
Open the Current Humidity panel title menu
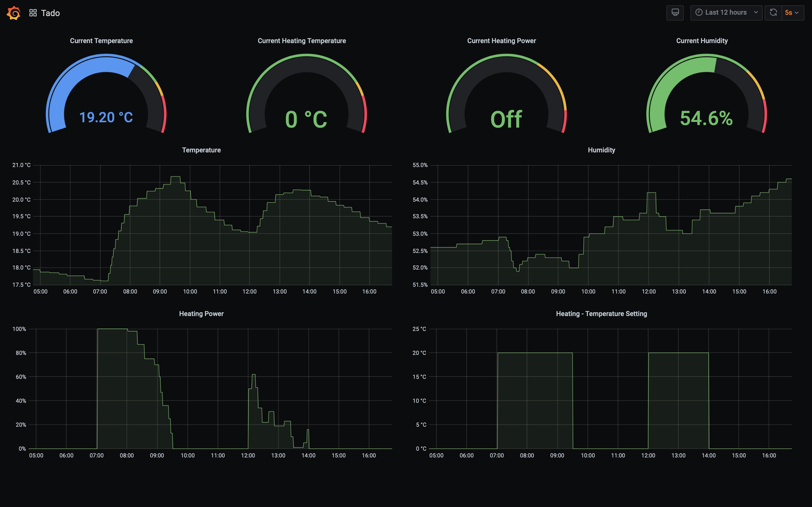[701, 41]
